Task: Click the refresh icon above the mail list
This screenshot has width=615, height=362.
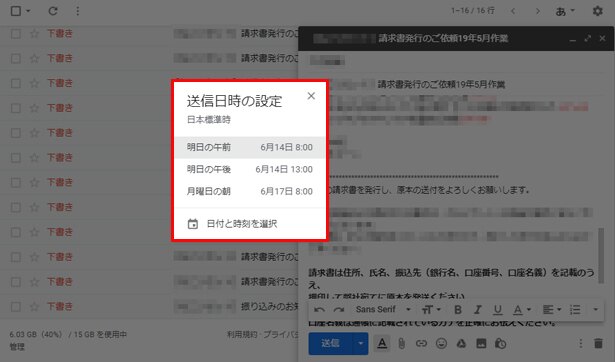Action: coord(53,11)
